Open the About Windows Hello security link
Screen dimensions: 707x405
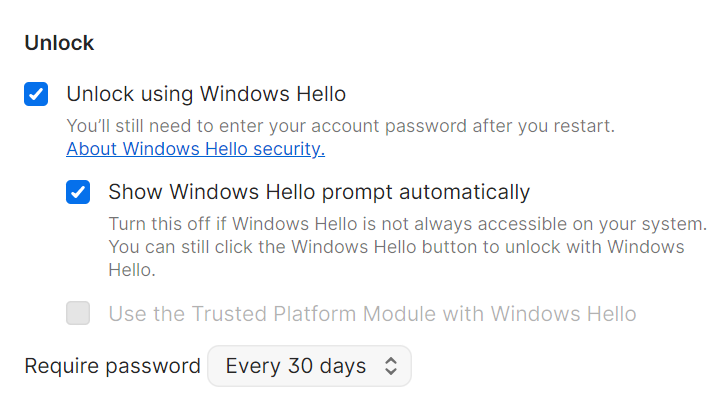click(x=195, y=150)
